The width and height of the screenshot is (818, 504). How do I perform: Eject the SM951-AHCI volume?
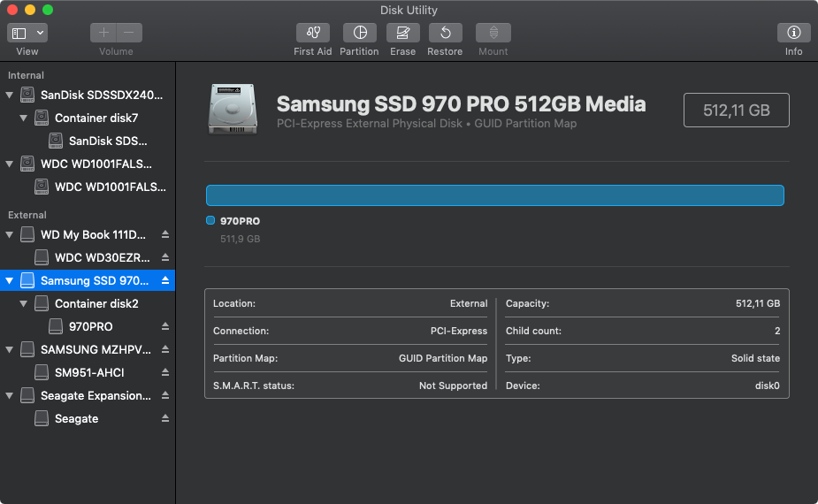(164, 372)
